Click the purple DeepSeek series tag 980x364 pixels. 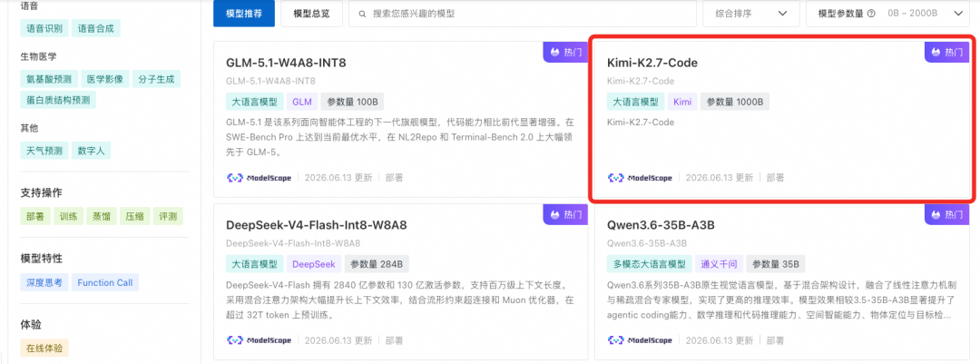click(314, 264)
